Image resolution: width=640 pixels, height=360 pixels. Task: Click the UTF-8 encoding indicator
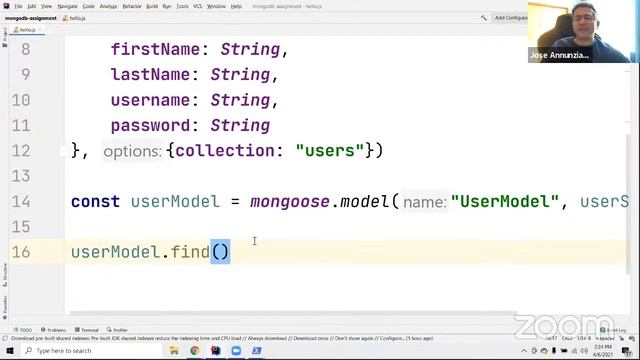pos(584,338)
